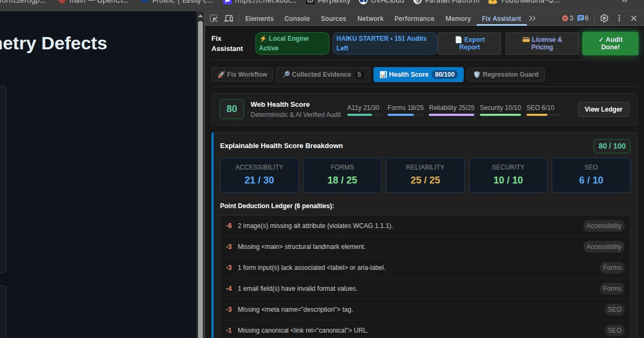Select the Forms 18 / 25 score card
Viewport: 644px width, 338px height.
click(x=342, y=175)
